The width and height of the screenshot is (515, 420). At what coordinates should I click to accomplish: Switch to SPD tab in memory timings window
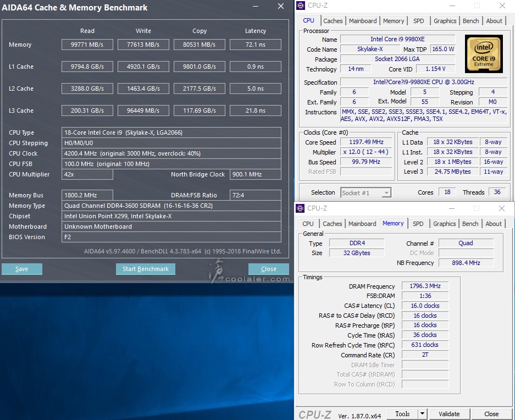[418, 224]
